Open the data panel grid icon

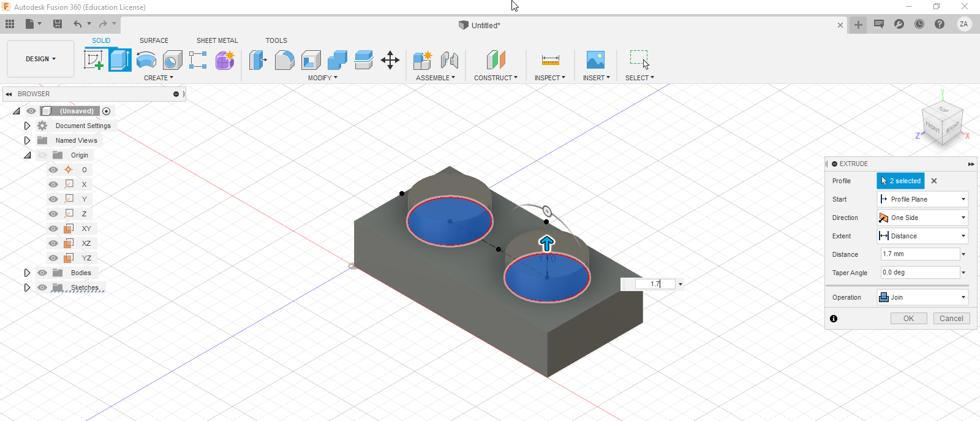point(10,24)
